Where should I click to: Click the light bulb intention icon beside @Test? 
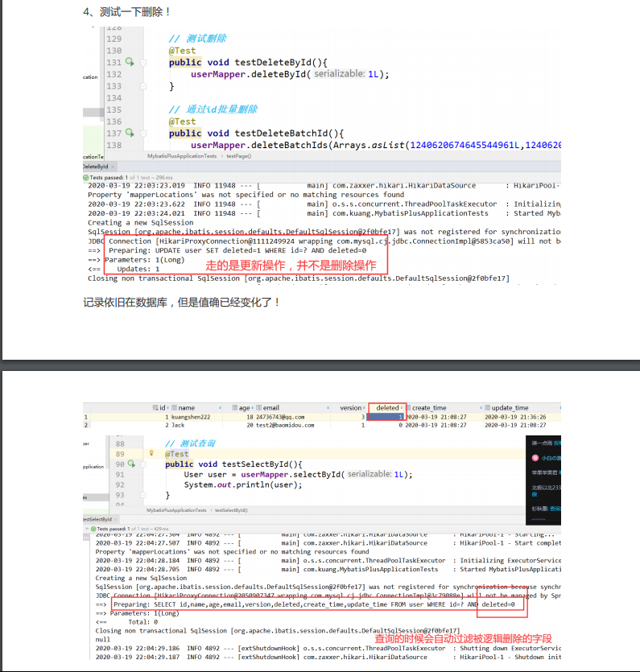pyautogui.click(x=151, y=453)
